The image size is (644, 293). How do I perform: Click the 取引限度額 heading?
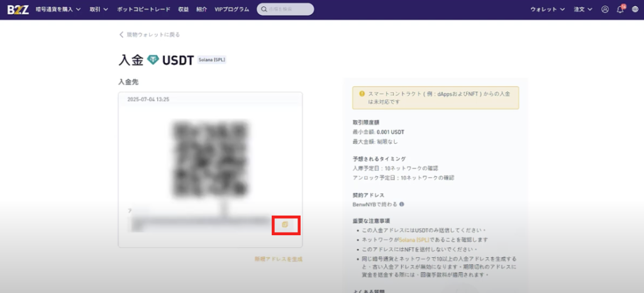click(x=366, y=122)
